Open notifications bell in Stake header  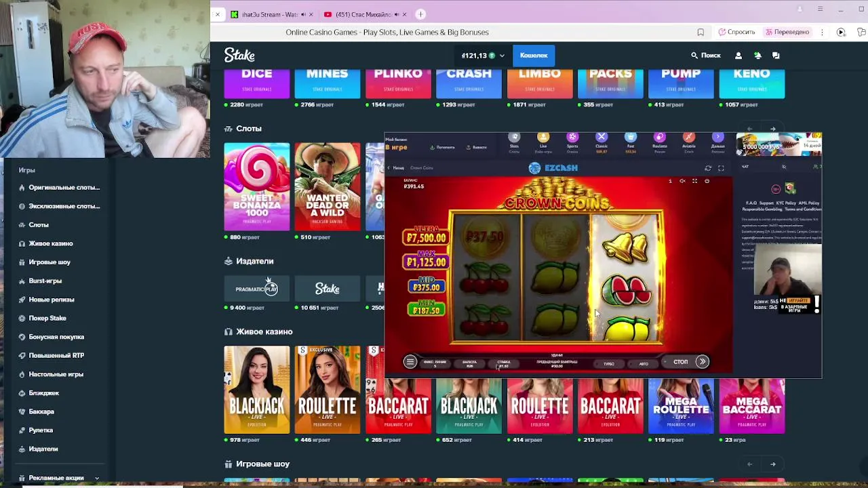(757, 56)
